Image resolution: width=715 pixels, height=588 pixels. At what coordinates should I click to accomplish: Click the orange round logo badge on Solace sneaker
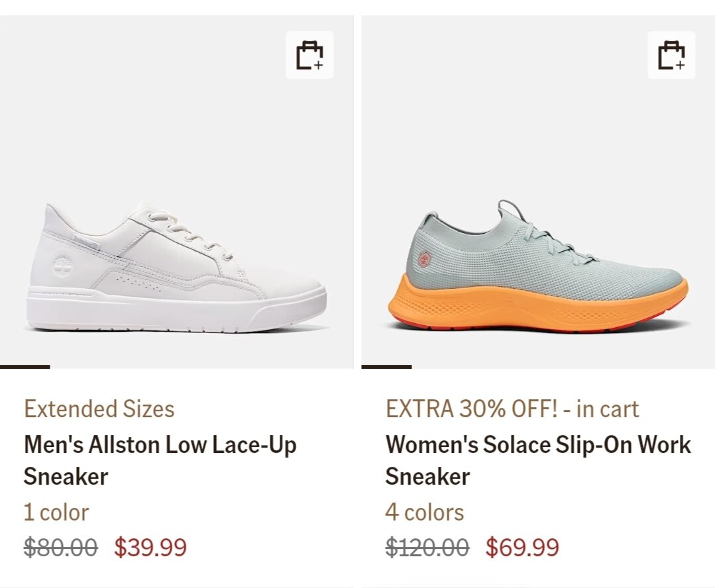[x=424, y=258]
